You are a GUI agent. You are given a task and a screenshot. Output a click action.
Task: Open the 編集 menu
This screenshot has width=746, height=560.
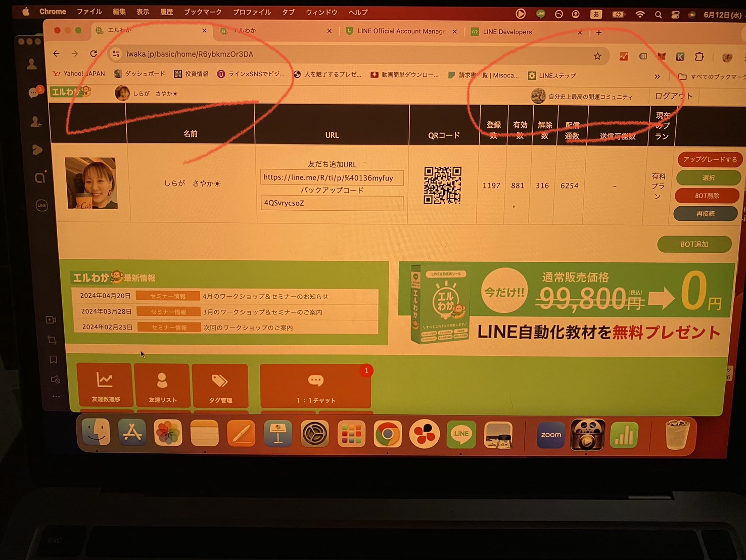119,11
